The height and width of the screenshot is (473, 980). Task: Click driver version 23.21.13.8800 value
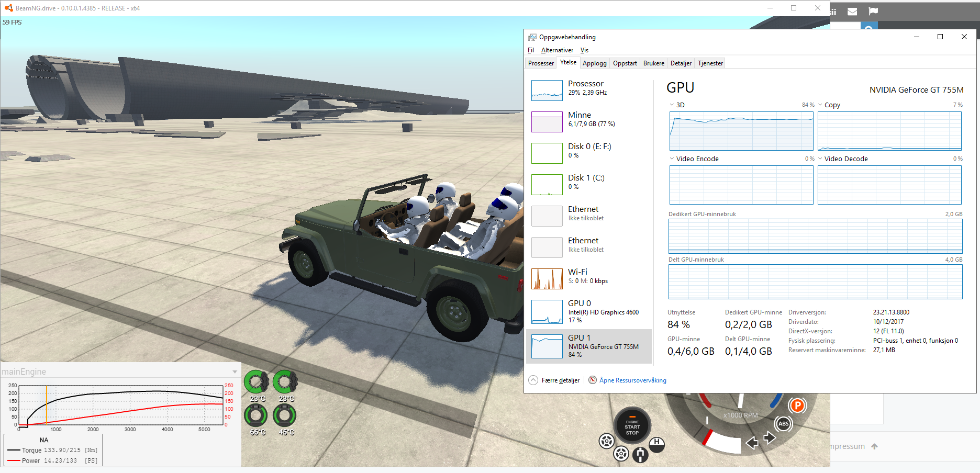click(x=891, y=312)
